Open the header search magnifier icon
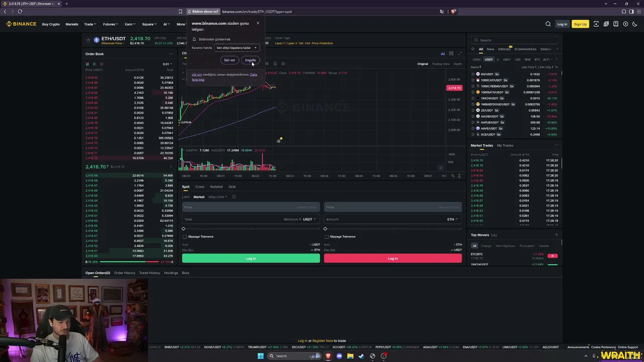644x362 pixels. [x=548, y=24]
